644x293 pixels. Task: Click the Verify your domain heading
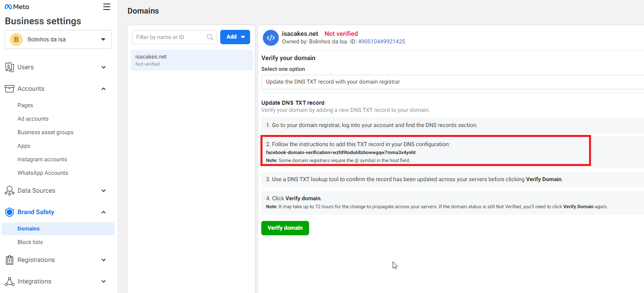[x=288, y=58]
